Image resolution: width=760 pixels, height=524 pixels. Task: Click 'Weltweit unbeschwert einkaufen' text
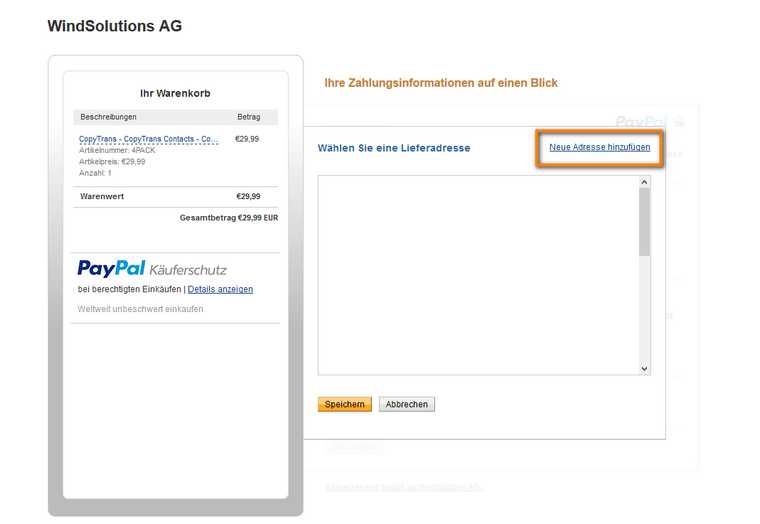(x=140, y=309)
